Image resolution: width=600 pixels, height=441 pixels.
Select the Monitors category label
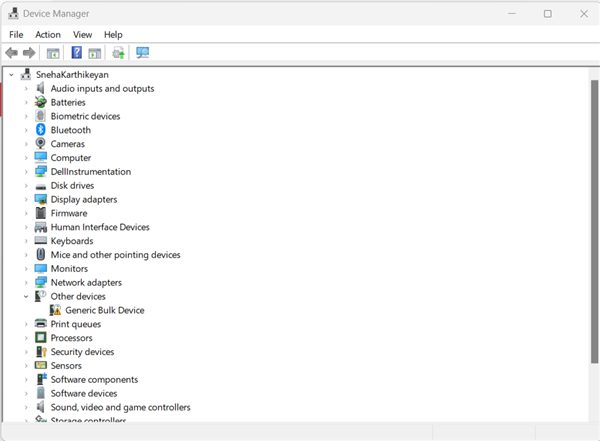point(69,268)
